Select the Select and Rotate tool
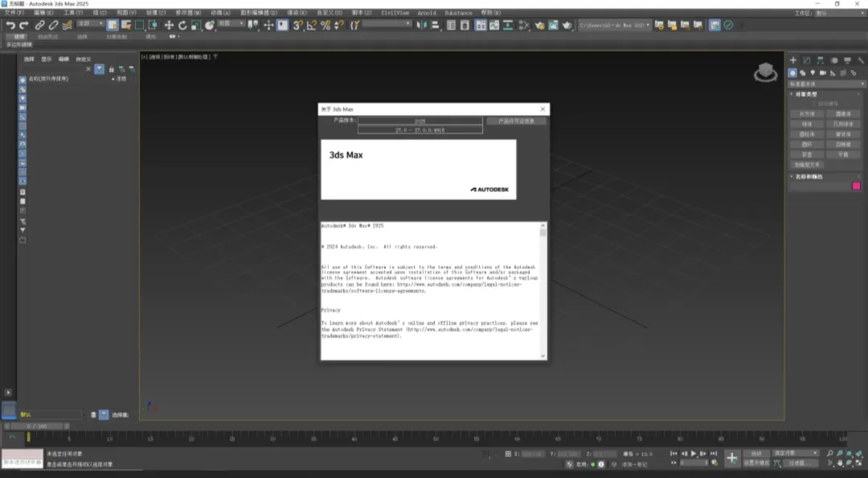Screen dimensions: 868x478 (x=182, y=25)
